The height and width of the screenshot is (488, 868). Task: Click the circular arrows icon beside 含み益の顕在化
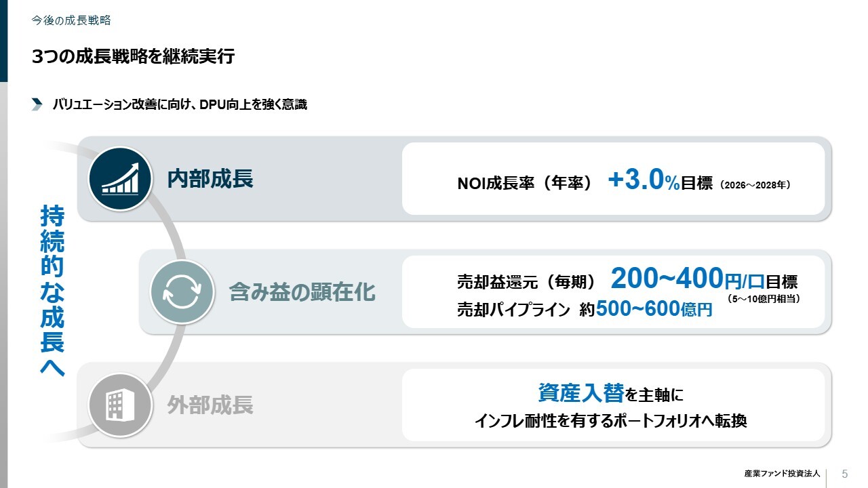click(181, 291)
